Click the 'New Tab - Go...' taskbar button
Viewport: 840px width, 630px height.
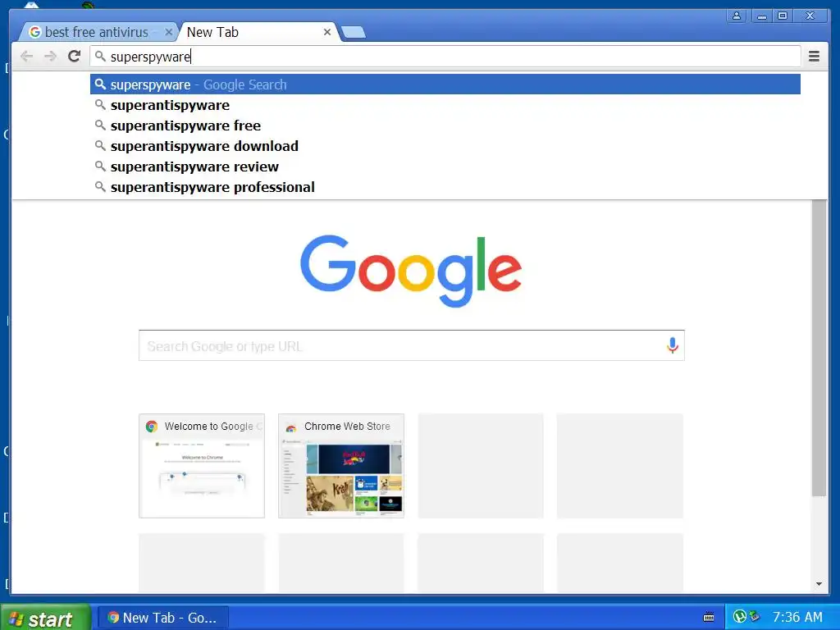point(163,618)
